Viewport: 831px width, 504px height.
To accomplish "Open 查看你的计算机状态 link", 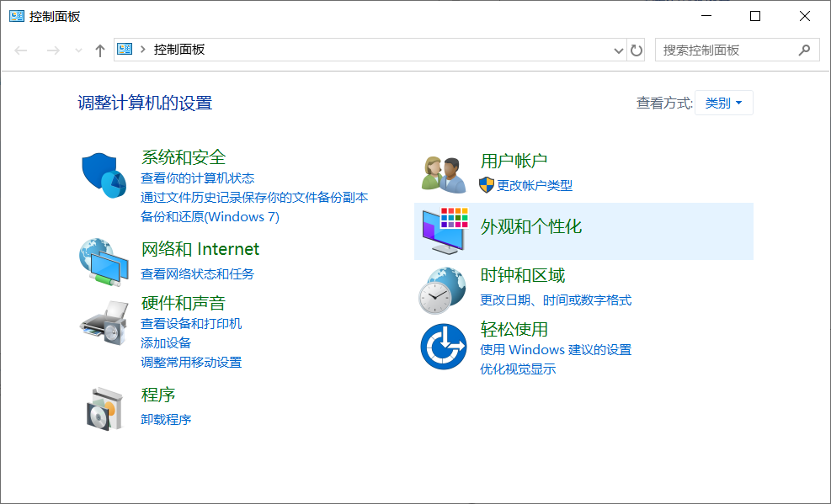I will (x=197, y=178).
